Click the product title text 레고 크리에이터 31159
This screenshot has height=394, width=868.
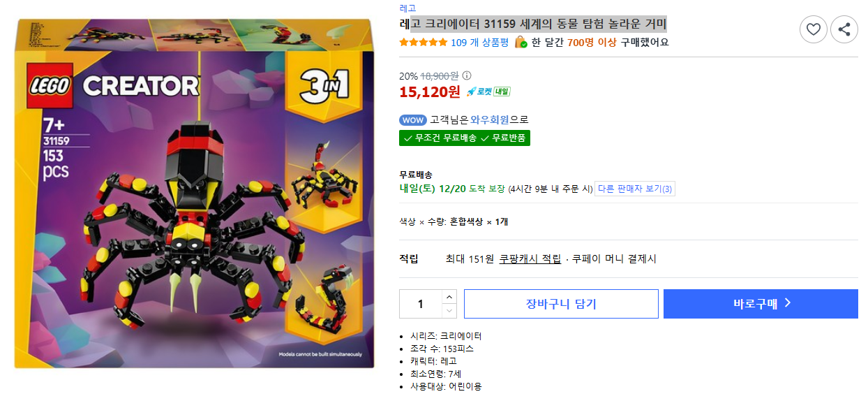click(458, 24)
